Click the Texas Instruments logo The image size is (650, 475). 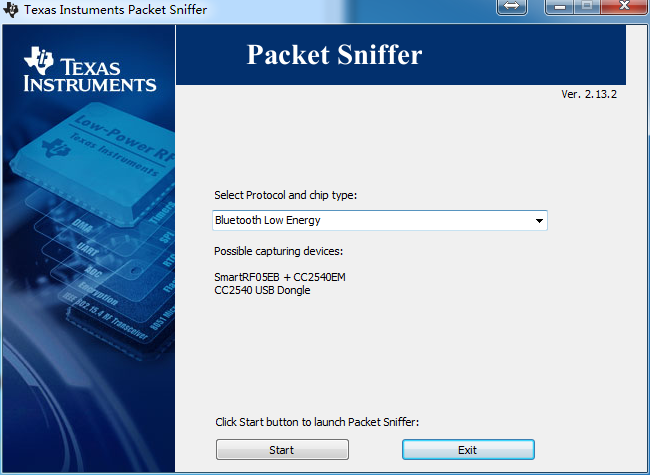pos(90,69)
